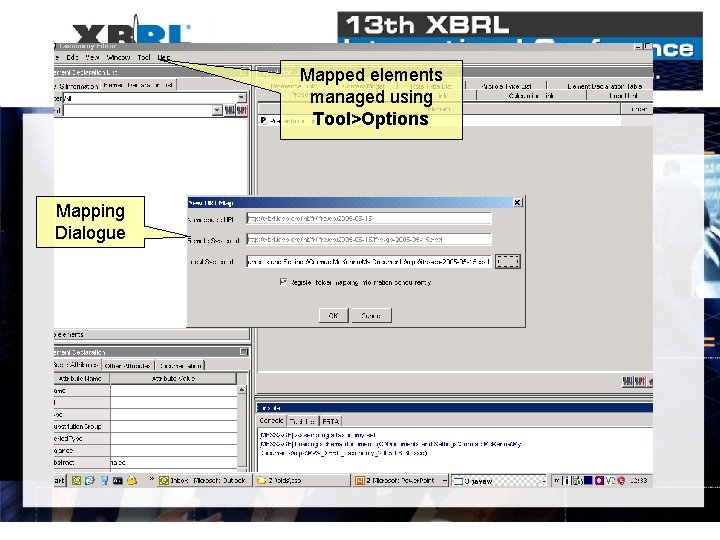Select the Basic Attributes tab

[76, 365]
